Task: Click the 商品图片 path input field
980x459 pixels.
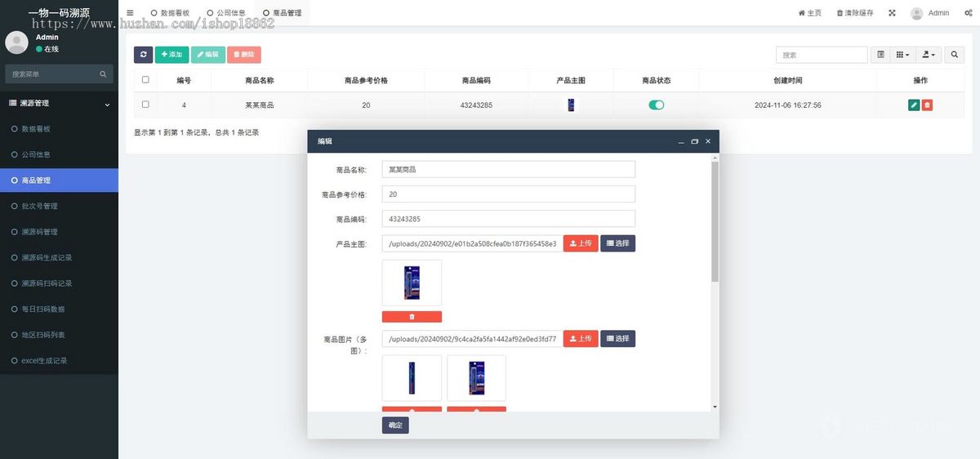Action: click(x=472, y=338)
